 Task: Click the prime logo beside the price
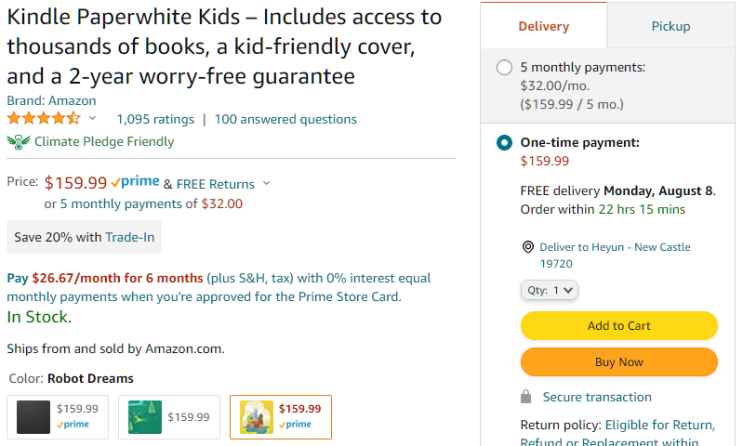(135, 183)
